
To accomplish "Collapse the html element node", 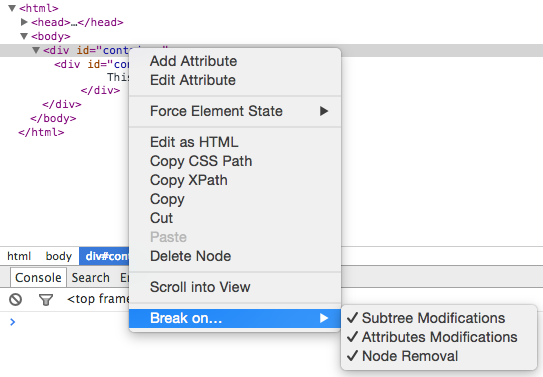I will 12,8.
